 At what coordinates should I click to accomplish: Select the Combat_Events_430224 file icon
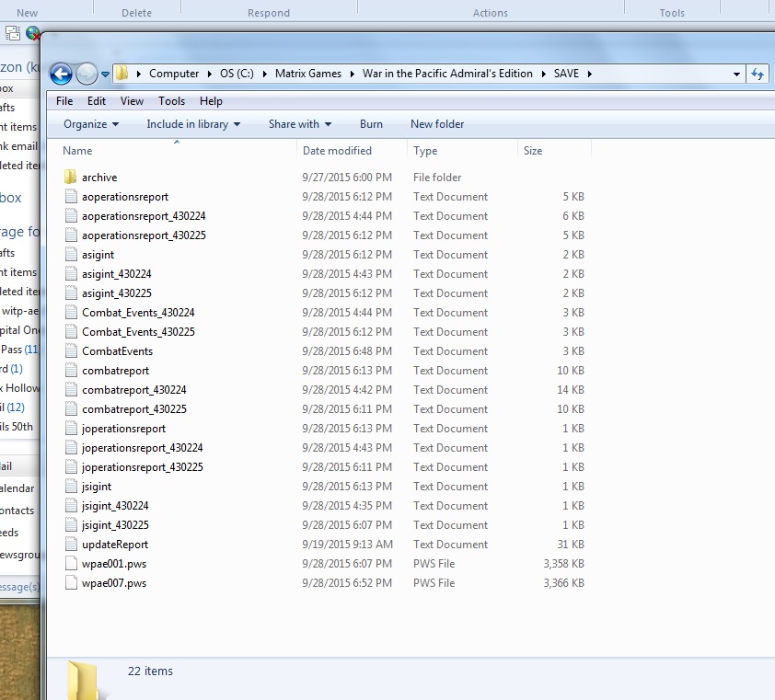tap(71, 312)
